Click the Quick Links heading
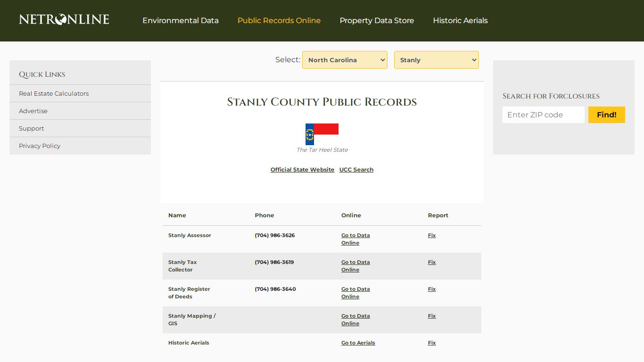 click(42, 74)
